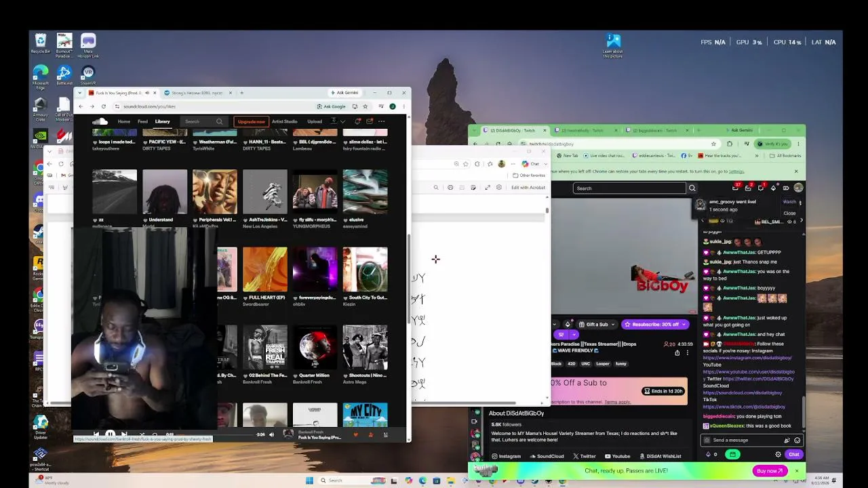Select the SoundCloud Library tab
Screen dimensions: 868x488
[x=162, y=121]
